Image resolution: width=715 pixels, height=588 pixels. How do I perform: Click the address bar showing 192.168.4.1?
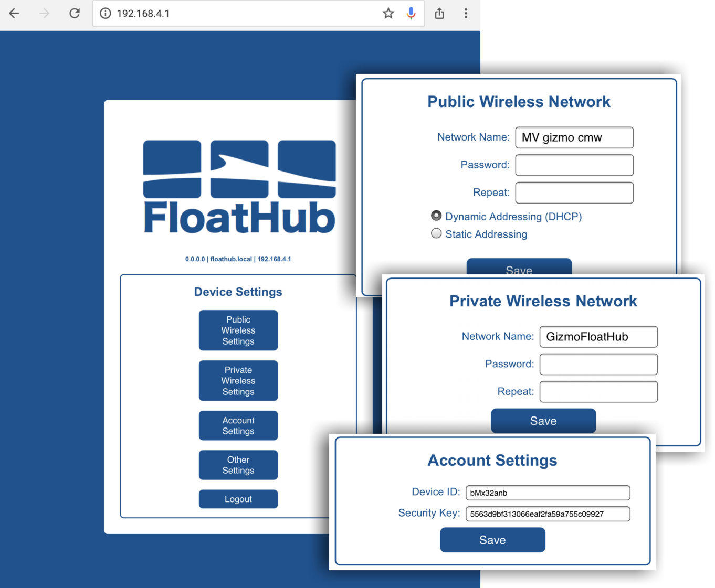(x=258, y=13)
